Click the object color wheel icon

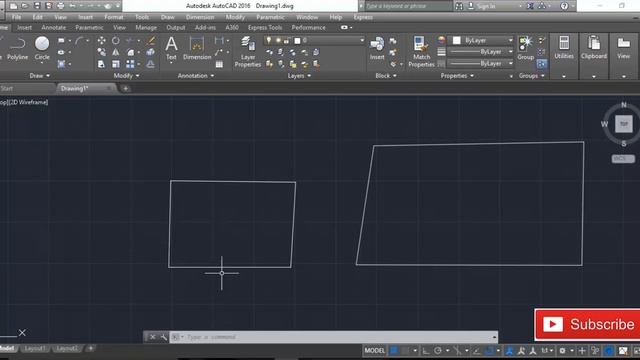coord(441,40)
